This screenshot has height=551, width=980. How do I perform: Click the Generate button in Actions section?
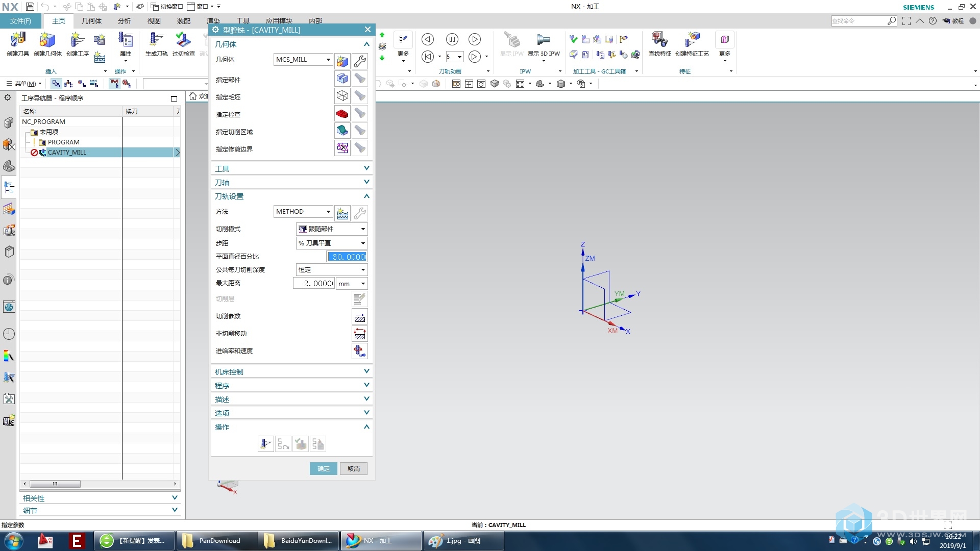click(266, 444)
